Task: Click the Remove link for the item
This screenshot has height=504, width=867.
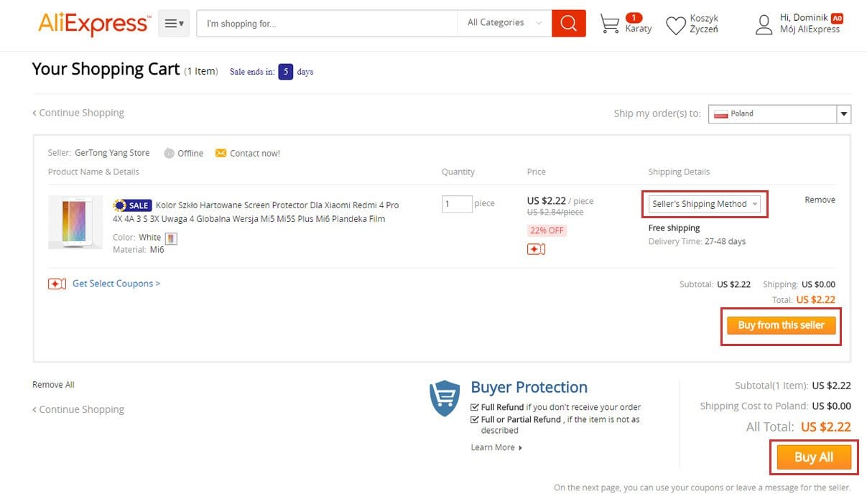Action: [820, 200]
